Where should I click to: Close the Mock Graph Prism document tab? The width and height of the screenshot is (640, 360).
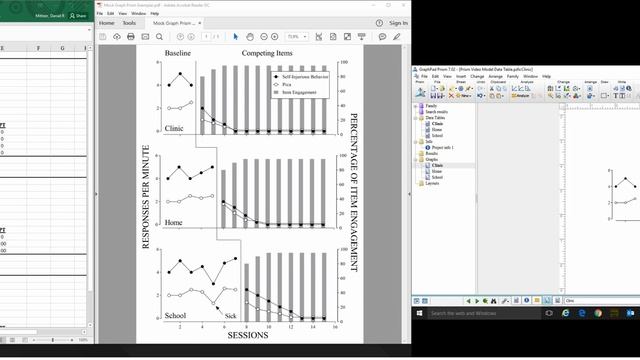point(200,23)
